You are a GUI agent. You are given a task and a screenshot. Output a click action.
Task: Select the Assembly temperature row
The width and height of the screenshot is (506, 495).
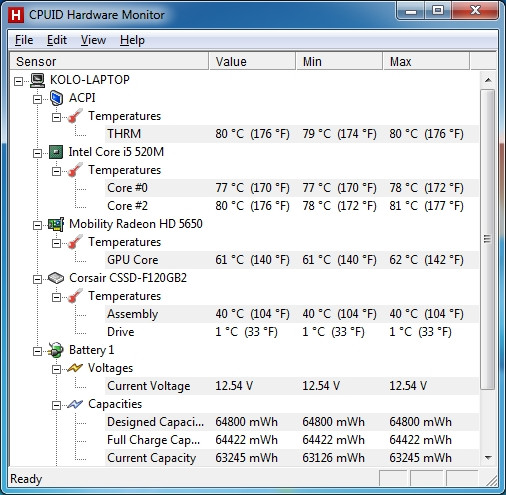pyautogui.click(x=292, y=314)
